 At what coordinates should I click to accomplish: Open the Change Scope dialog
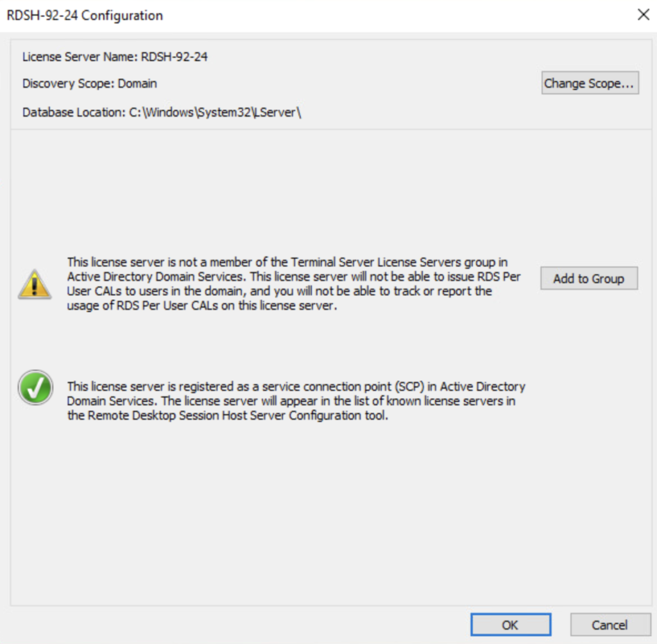point(590,83)
